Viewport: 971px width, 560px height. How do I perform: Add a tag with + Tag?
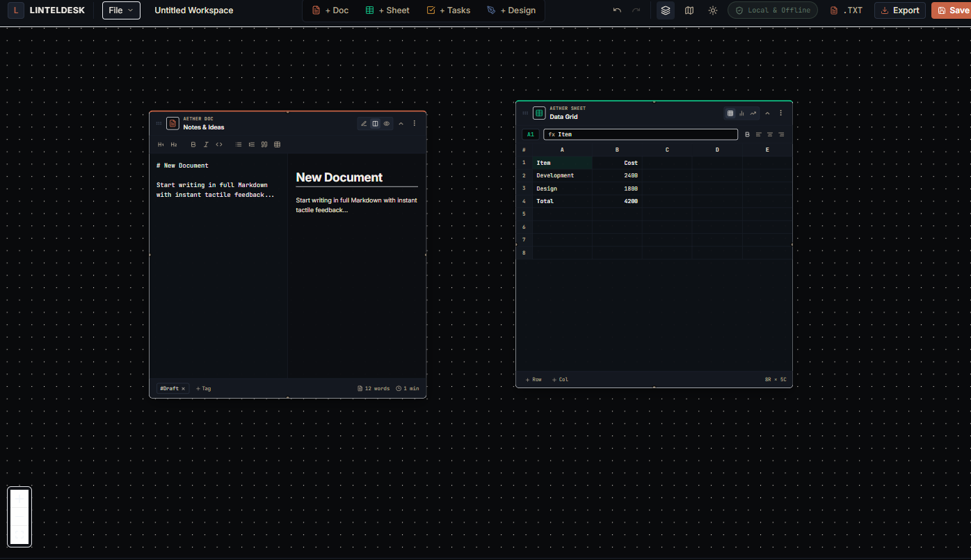point(203,388)
